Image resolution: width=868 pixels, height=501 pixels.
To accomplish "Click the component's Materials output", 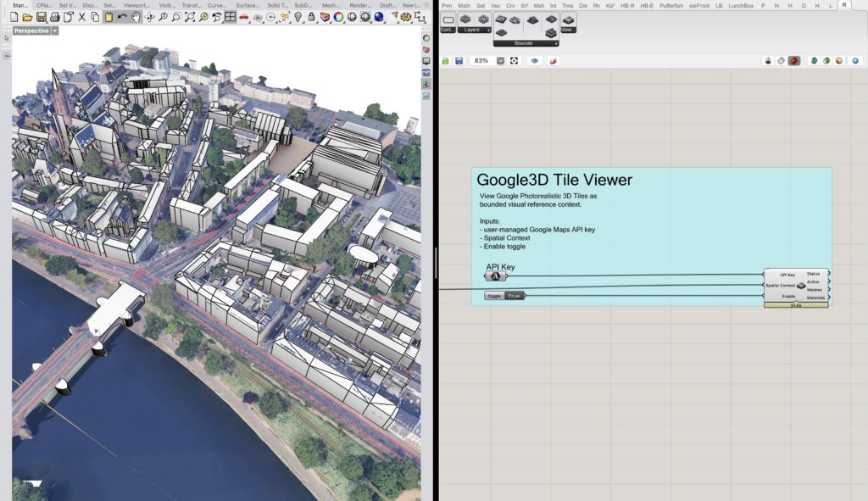I will tap(815, 298).
